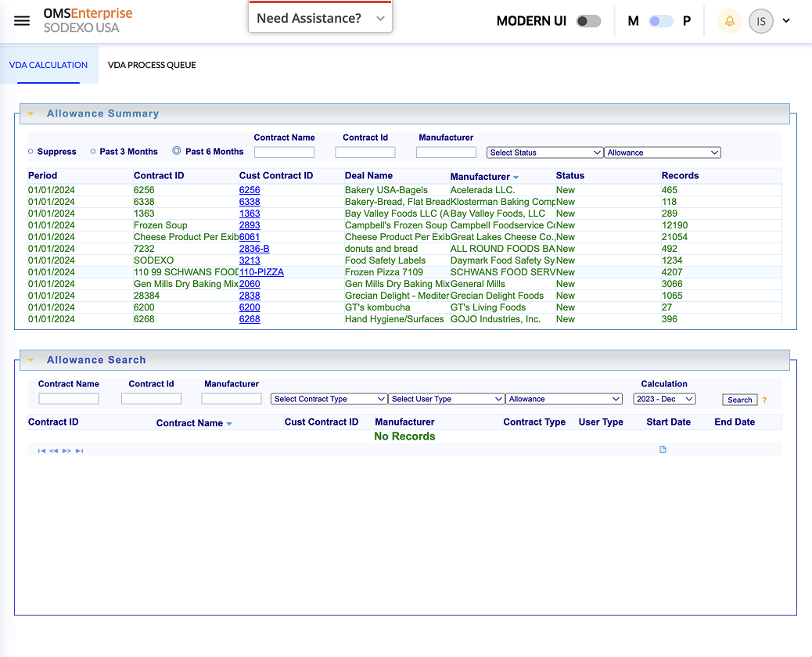Click Contract Type column header
The height and width of the screenshot is (657, 812).
534,422
